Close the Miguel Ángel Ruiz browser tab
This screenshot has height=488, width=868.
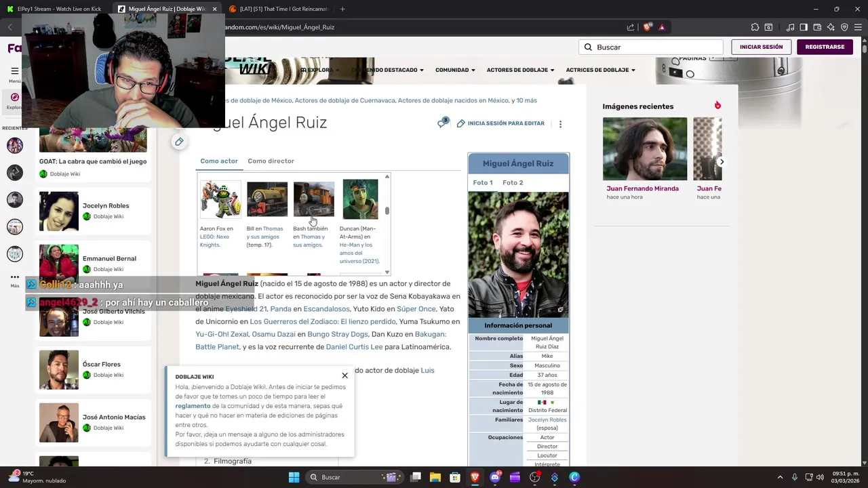point(214,9)
